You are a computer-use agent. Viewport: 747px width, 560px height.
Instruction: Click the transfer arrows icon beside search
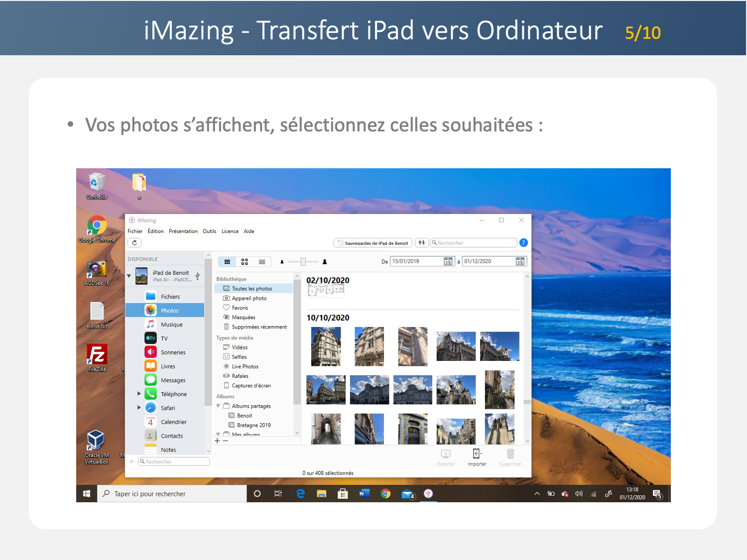(421, 243)
